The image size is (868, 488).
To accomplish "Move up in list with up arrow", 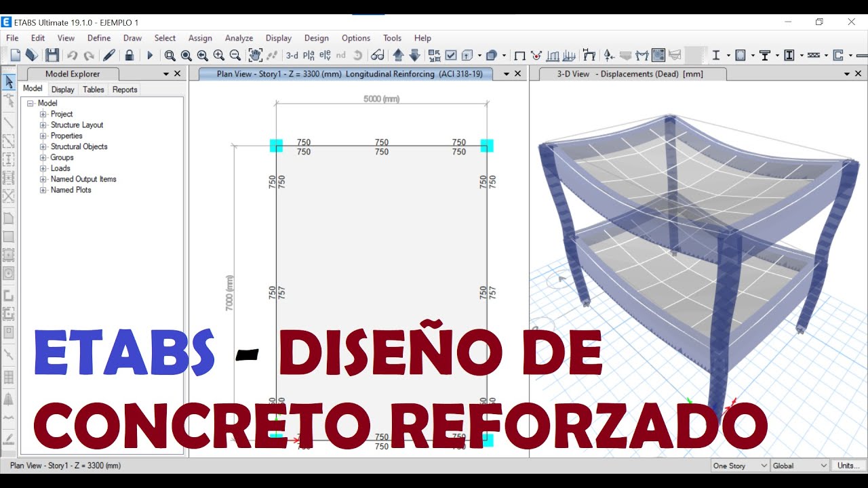I will [398, 56].
